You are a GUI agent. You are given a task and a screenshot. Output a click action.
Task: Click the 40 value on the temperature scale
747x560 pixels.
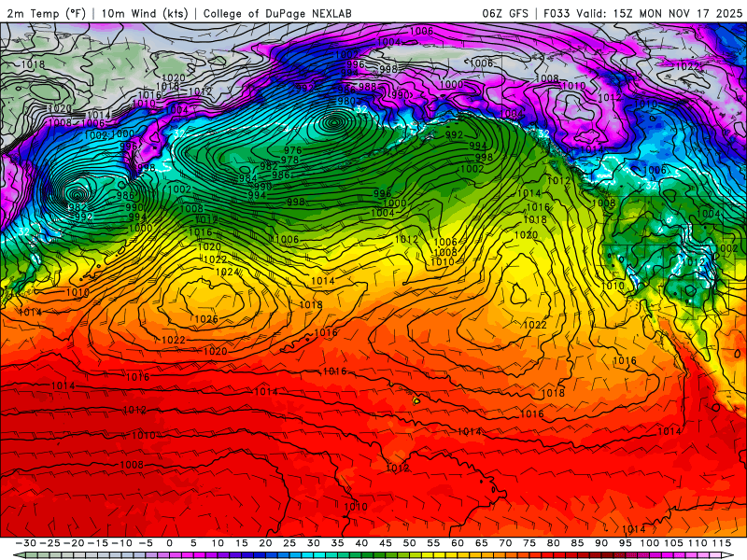361,543
